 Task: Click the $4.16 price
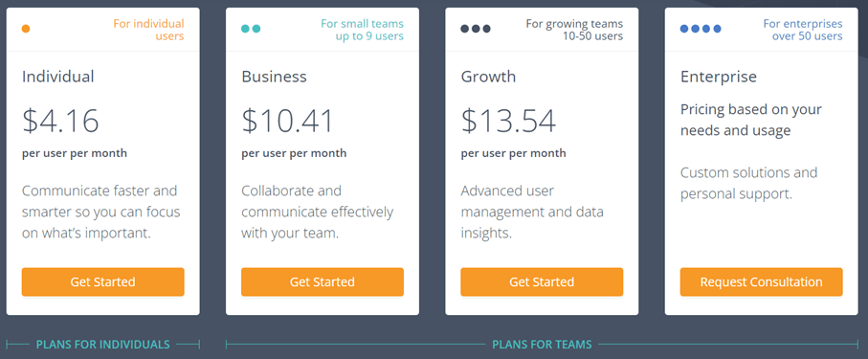tap(61, 121)
